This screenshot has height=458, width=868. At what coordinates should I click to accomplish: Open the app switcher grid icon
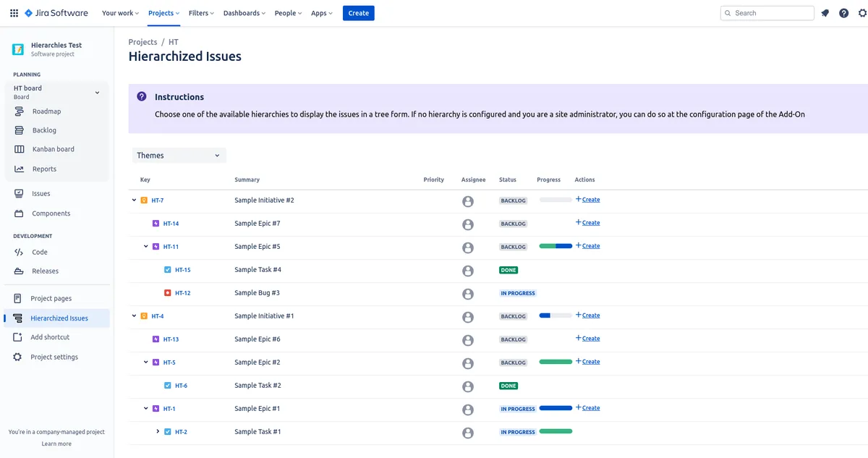14,13
